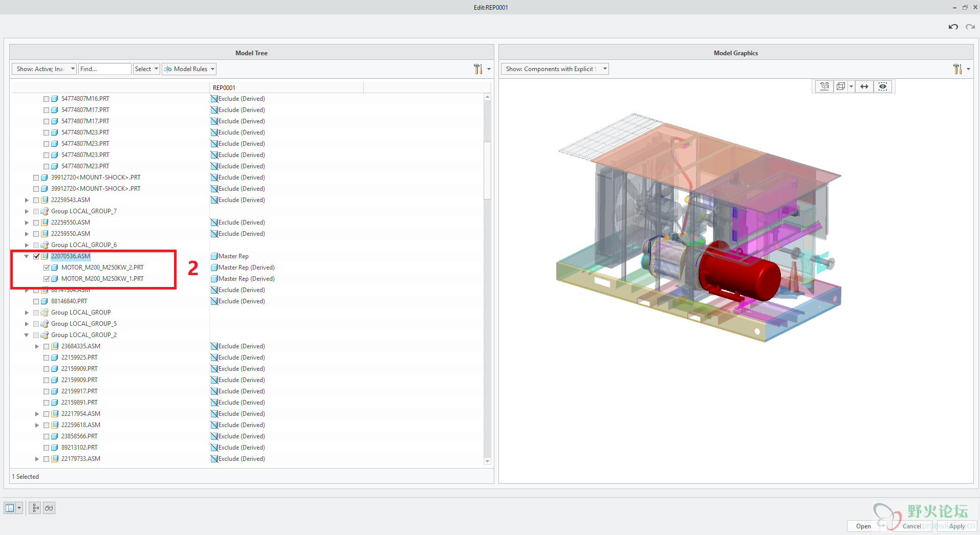Click Master Rep icon for MOTOR_M200_M250KW_1.PRT
Image resolution: width=980 pixels, height=535 pixels.
214,279
